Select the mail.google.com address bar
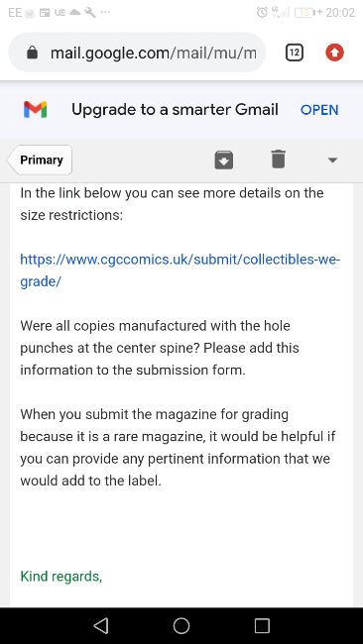Viewport: 363px width, 644px height. [137, 53]
